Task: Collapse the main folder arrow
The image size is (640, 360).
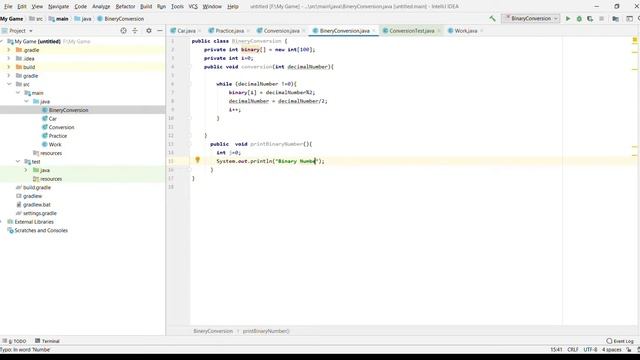Action: 18,93
